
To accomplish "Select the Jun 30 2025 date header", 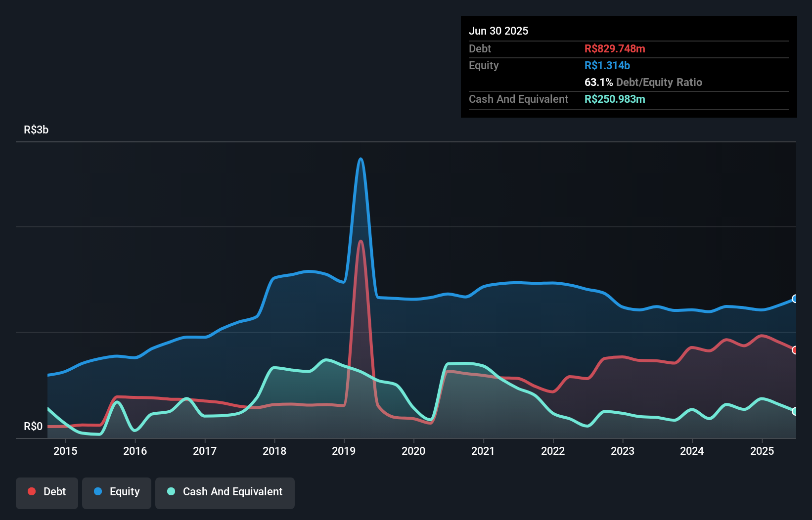I will pos(499,31).
